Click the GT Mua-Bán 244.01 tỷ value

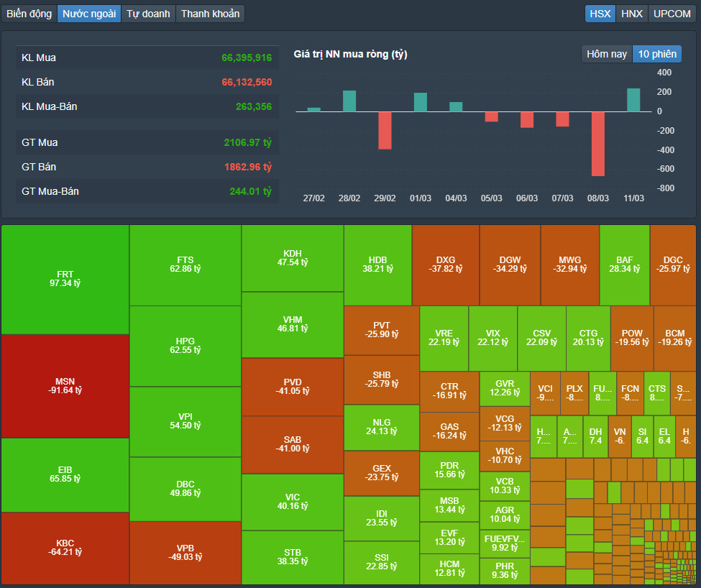pyautogui.click(x=250, y=192)
